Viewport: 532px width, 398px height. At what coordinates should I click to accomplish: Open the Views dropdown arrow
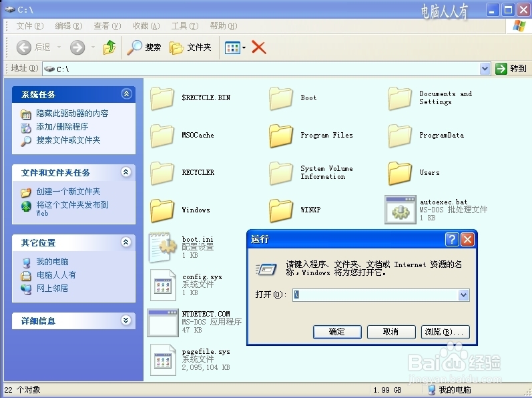coord(244,48)
